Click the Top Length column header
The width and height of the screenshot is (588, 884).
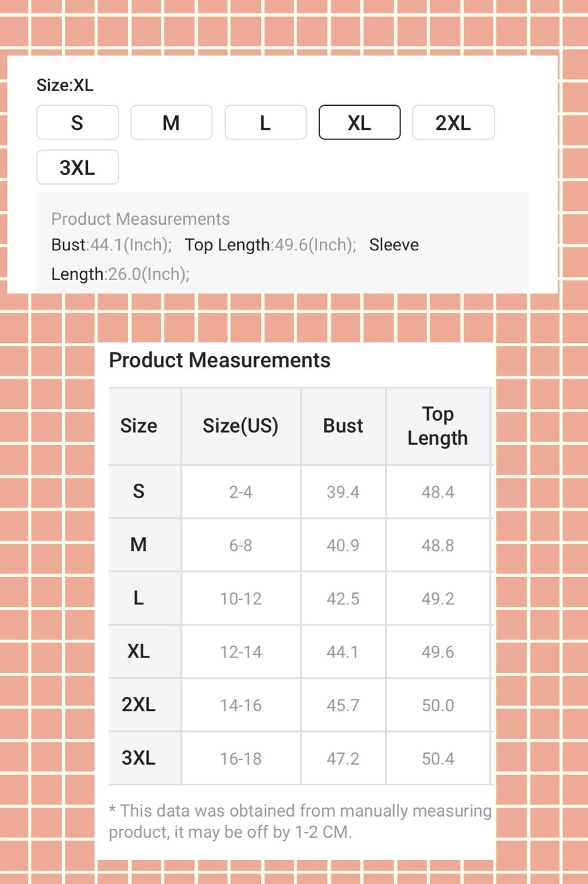click(x=438, y=426)
